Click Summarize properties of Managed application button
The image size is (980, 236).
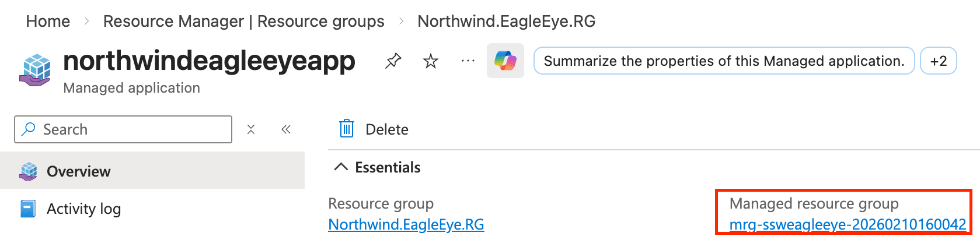[x=724, y=61]
